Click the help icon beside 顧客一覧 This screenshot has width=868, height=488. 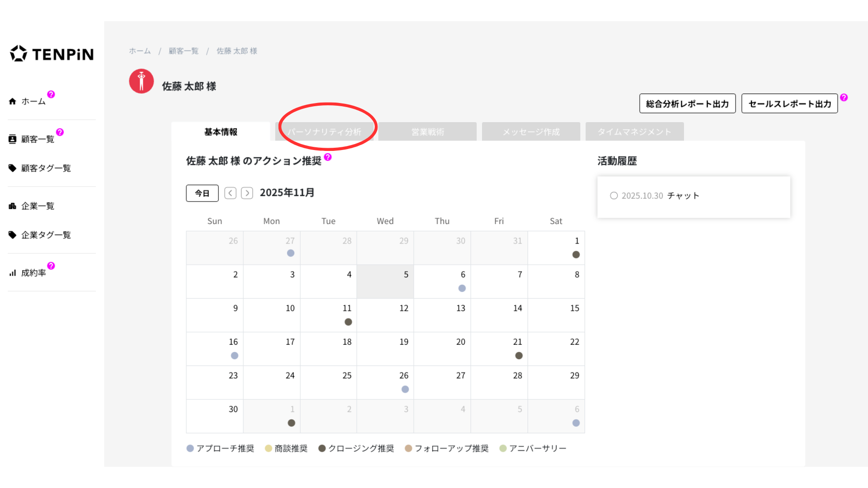pos(60,132)
